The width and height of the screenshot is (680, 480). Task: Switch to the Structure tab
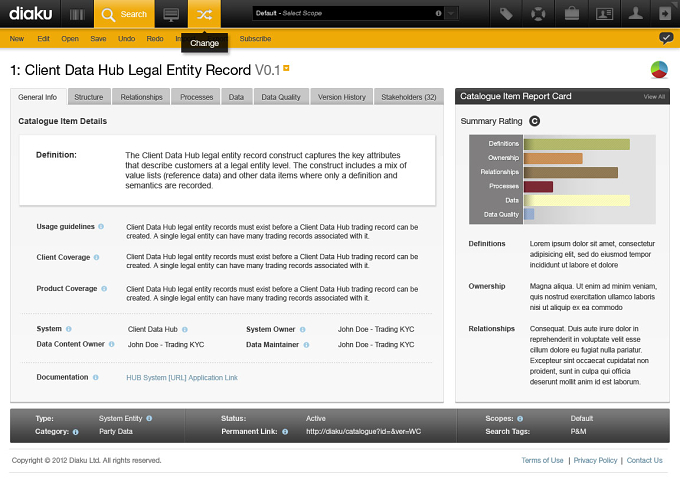(89, 97)
